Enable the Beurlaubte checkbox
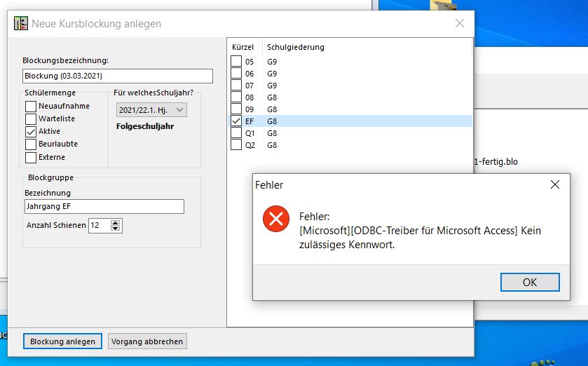This screenshot has height=366, width=588. click(31, 144)
